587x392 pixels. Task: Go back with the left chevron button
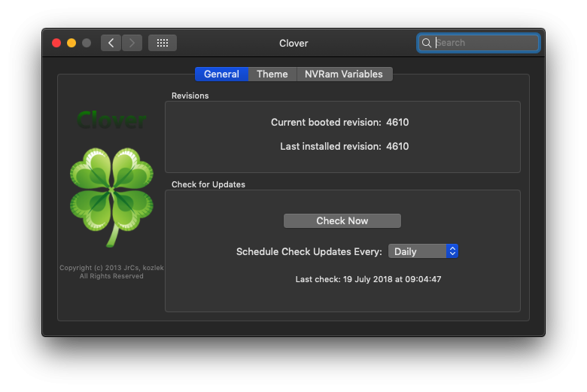click(x=111, y=43)
